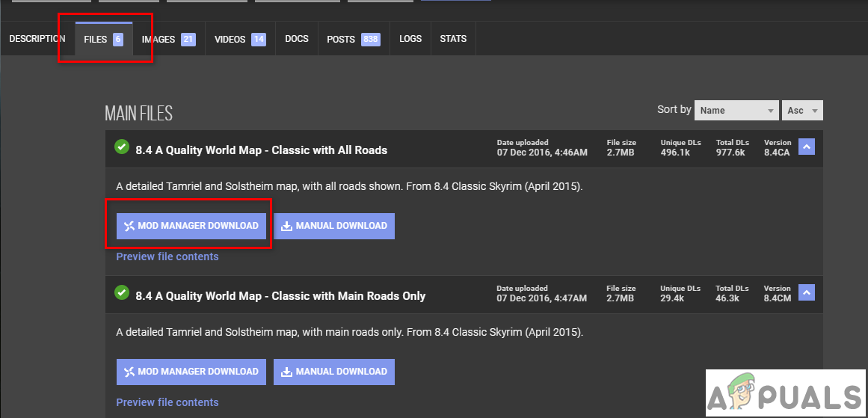Open Preview file contents for All Roads
868x418 pixels.
(167, 256)
